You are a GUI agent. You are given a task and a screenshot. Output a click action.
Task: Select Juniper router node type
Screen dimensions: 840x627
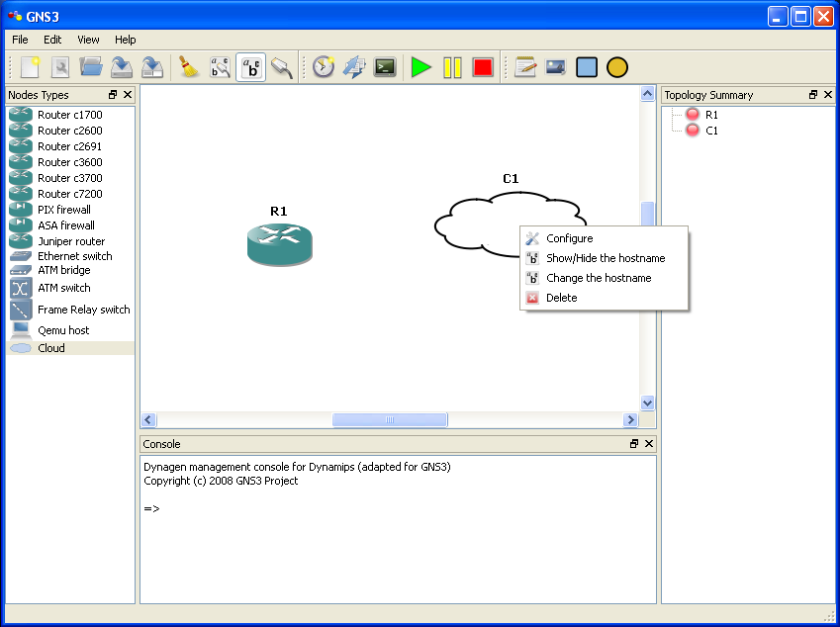pos(70,241)
